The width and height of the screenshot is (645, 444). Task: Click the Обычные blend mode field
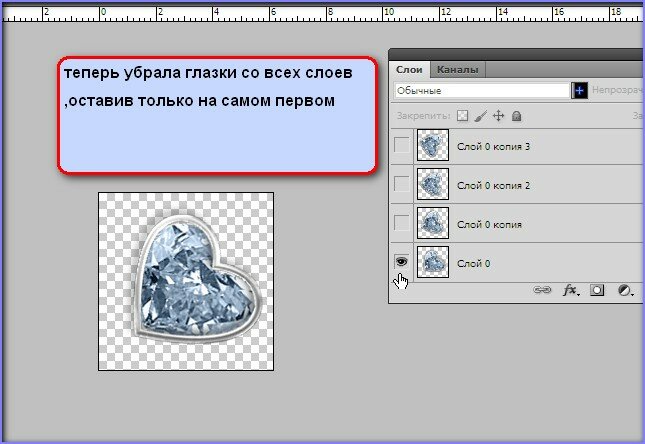480,91
